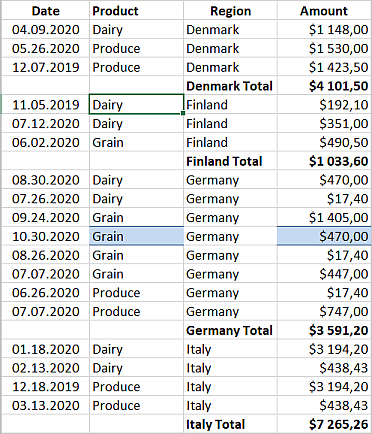Viewport: 372px width, 434px height.
Task: Select the $1 033,60 total cell
Action: coord(324,161)
